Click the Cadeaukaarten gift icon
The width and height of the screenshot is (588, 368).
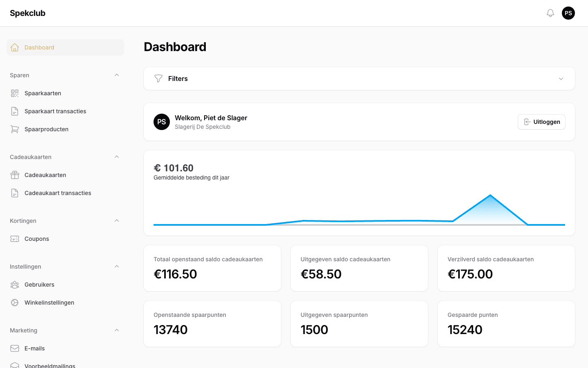(x=15, y=175)
